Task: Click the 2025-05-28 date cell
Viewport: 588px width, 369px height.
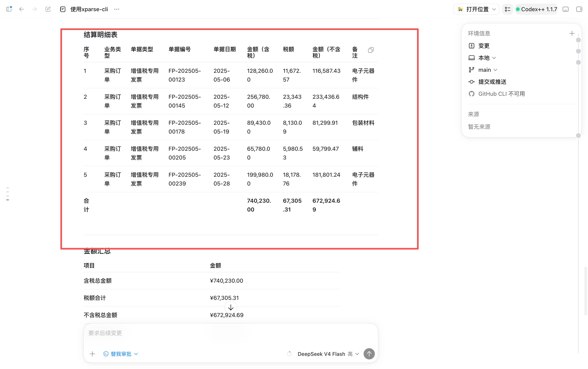Action: (x=222, y=179)
